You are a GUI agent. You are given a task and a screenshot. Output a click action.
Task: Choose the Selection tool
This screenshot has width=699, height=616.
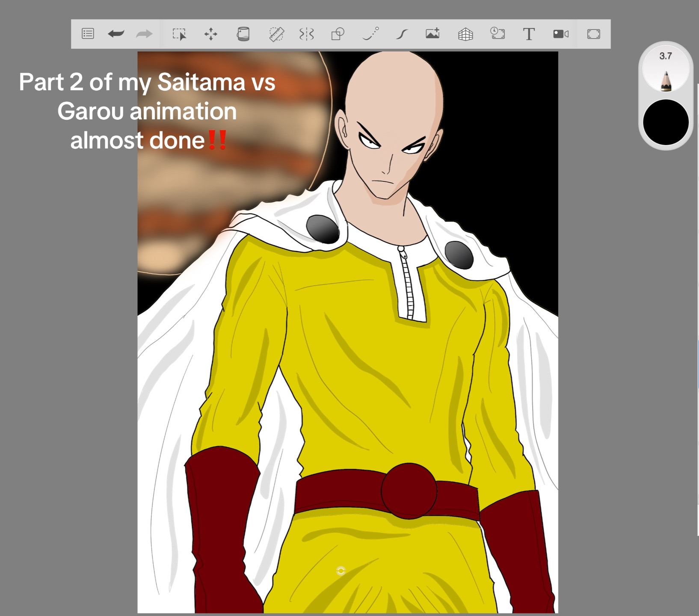point(179,34)
